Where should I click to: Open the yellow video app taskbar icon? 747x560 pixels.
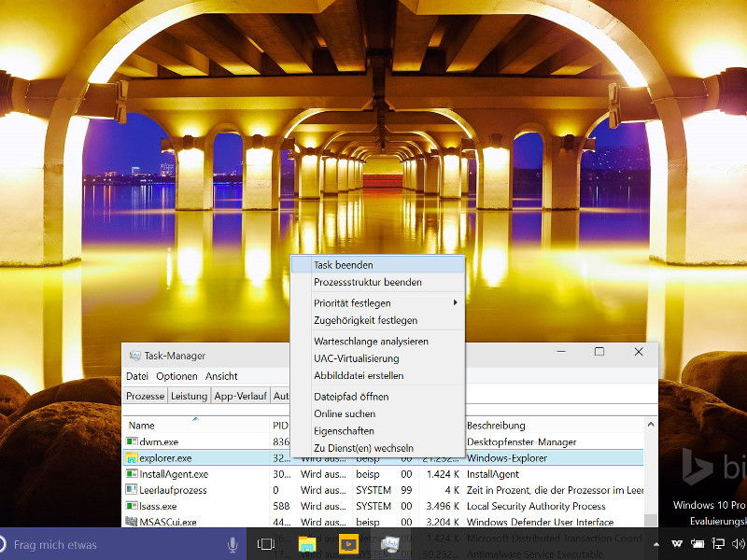click(348, 544)
